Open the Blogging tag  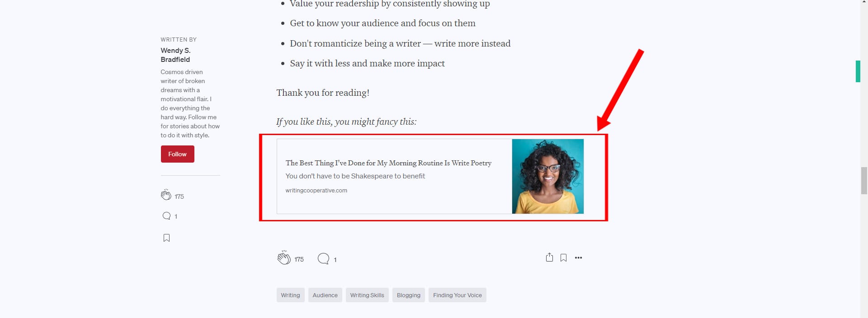point(408,295)
